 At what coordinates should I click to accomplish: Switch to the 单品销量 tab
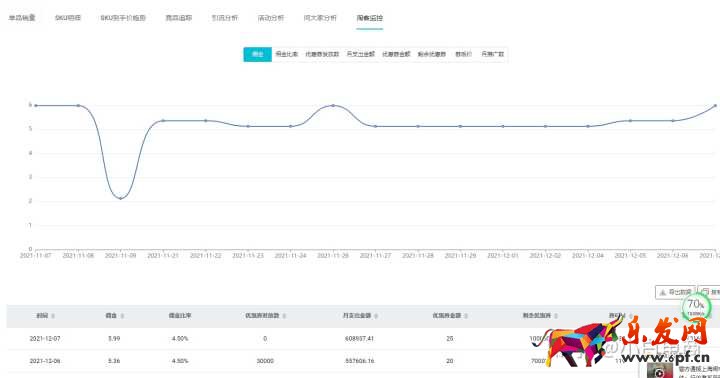pyautogui.click(x=22, y=18)
